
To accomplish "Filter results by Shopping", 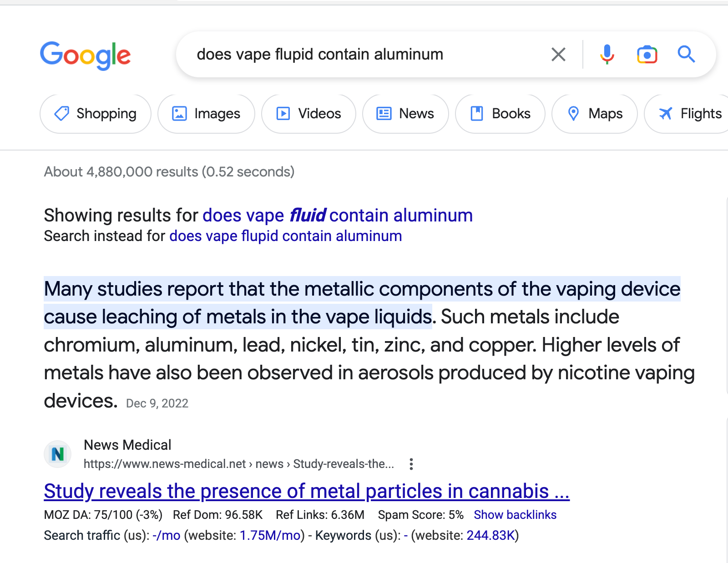I will [x=96, y=114].
